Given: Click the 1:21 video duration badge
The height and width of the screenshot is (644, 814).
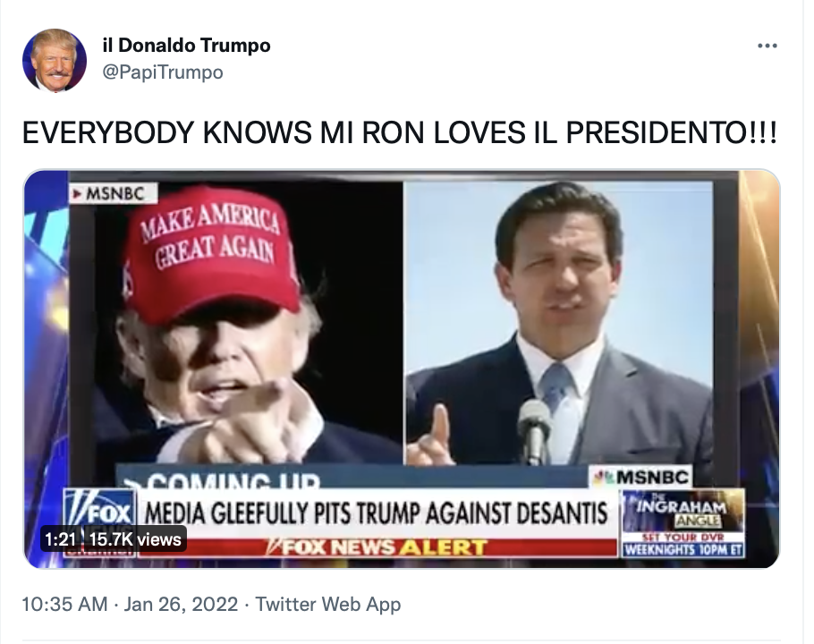Looking at the screenshot, I should tap(60, 539).
